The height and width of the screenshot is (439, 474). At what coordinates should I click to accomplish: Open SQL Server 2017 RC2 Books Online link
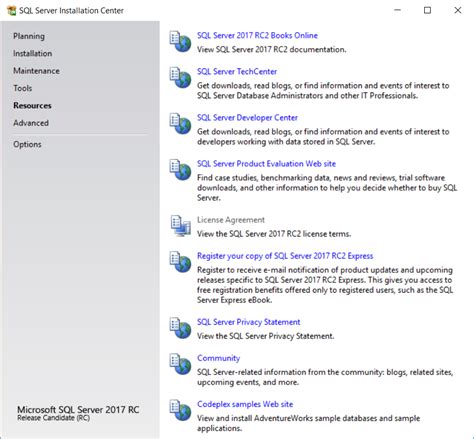(257, 35)
